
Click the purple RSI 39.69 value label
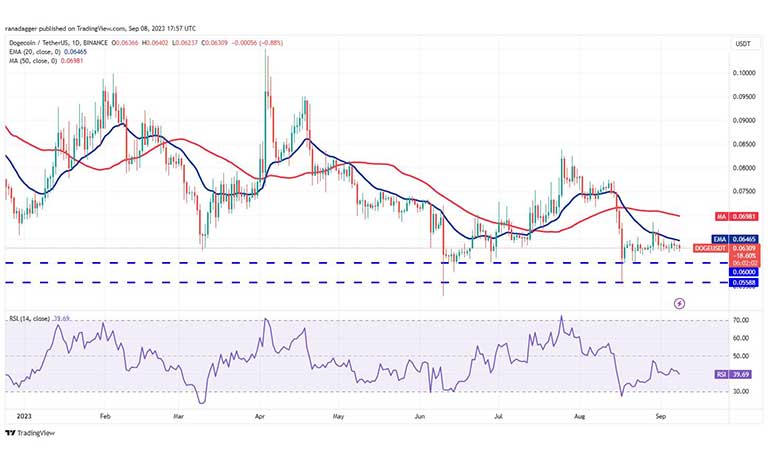tap(734, 374)
